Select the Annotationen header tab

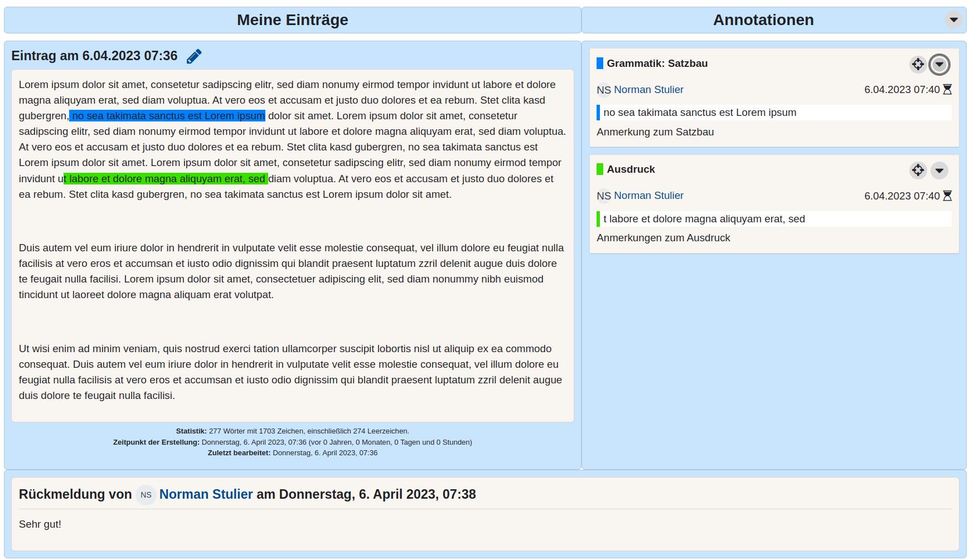tap(763, 20)
